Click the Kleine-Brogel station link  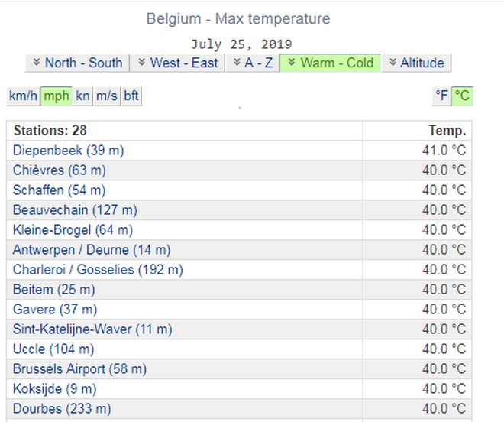pyautogui.click(x=73, y=230)
